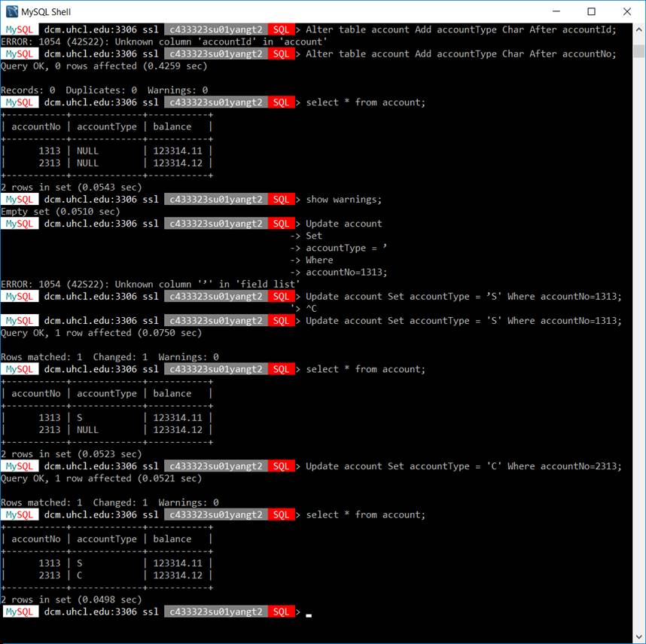Image resolution: width=646 pixels, height=644 pixels.
Task: Click error "Unknown column 'accountId' in 'account'"
Action: tap(164, 41)
